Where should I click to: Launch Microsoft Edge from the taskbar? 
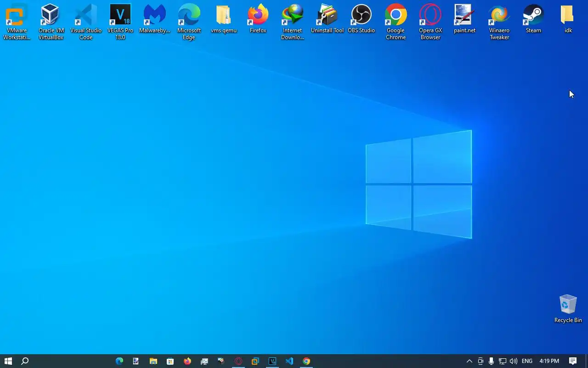coord(119,361)
